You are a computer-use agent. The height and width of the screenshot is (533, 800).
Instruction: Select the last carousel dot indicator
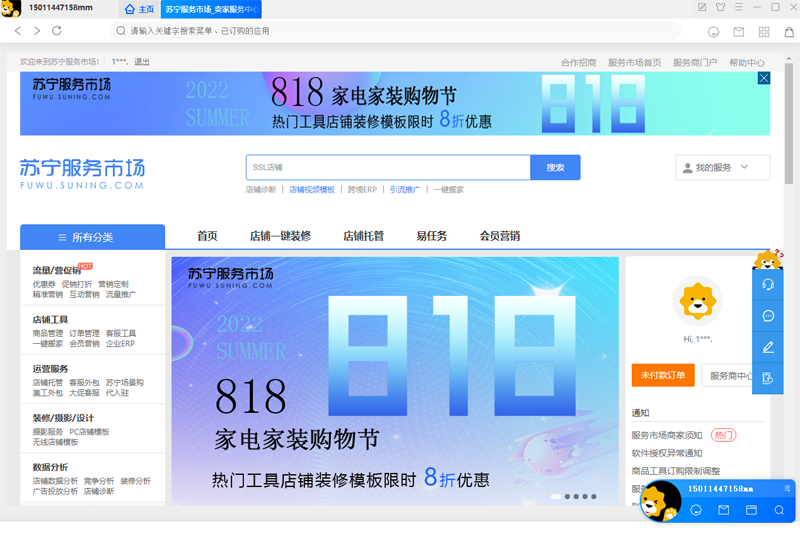click(x=593, y=496)
